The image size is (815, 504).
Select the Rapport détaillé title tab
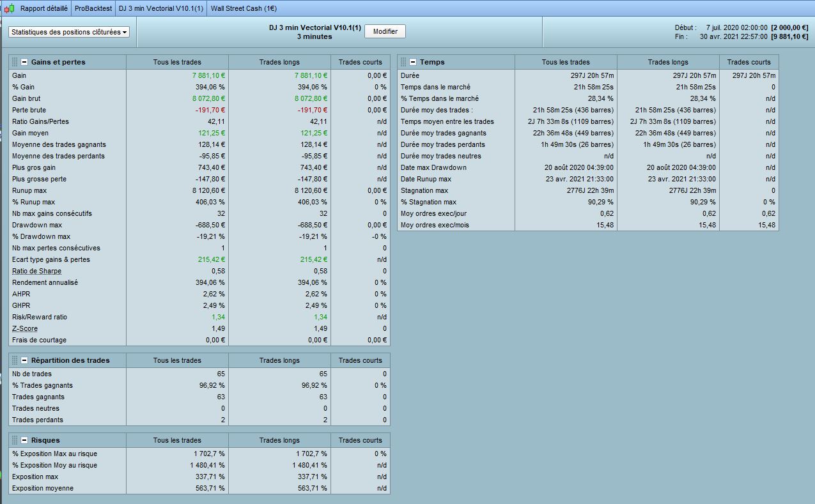(43, 9)
